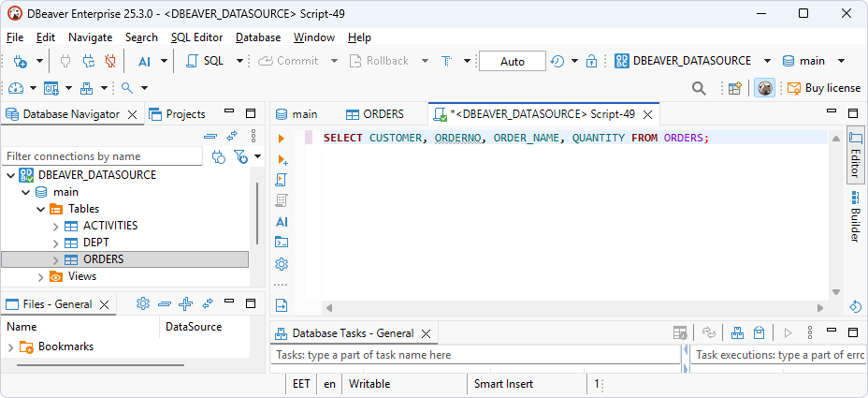Execute statement in new tab icon
The image size is (868, 398).
point(282,159)
